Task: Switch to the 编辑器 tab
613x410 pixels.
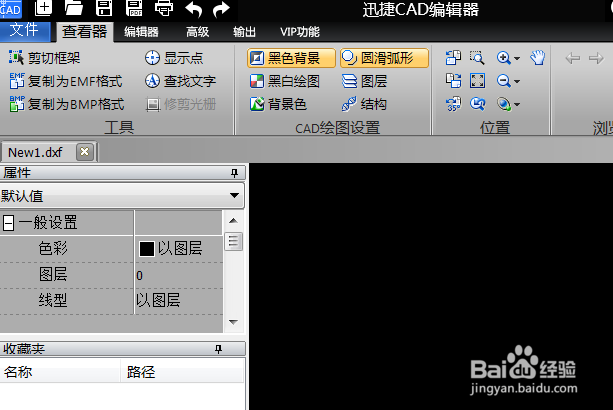Action: [x=141, y=32]
